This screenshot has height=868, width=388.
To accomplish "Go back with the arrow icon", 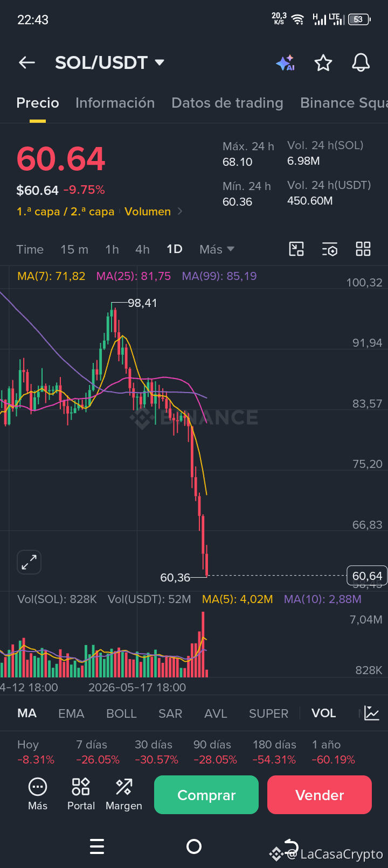I will (27, 62).
